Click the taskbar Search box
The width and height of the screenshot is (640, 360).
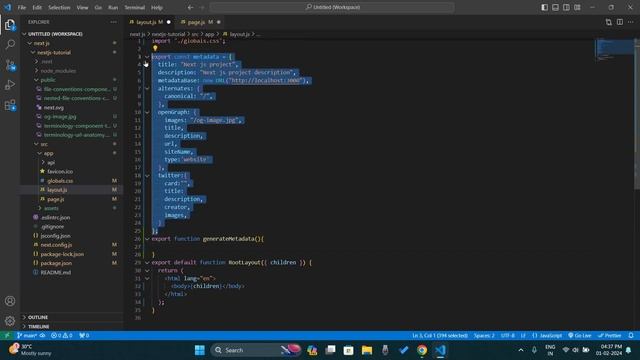point(256,350)
